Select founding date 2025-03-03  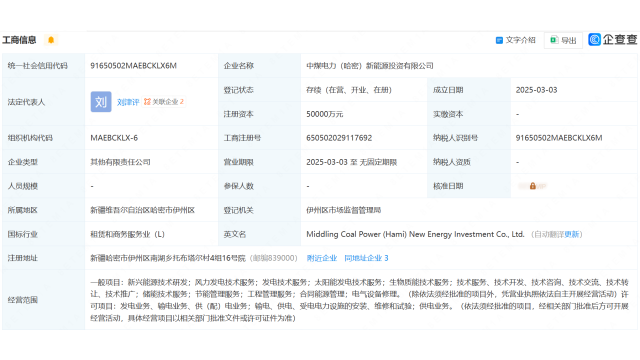coord(536,90)
